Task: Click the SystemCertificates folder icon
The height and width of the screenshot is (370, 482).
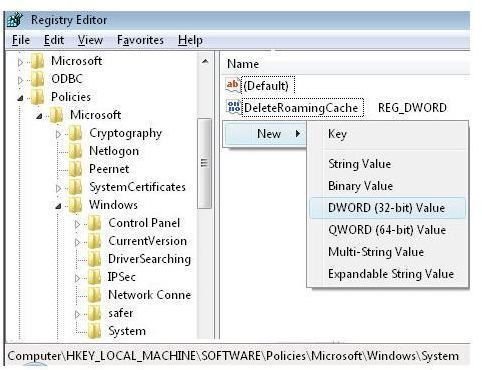Action: click(x=76, y=187)
